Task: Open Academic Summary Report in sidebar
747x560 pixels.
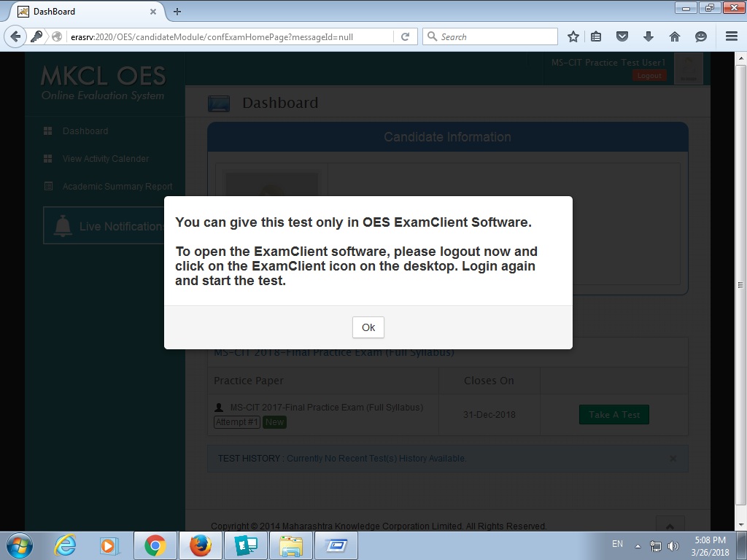Action: (117, 186)
